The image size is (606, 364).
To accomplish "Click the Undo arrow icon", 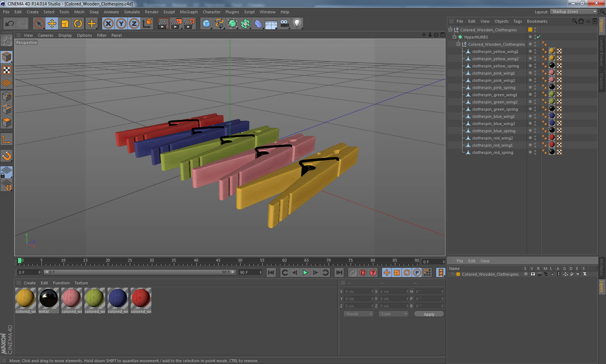I will [10, 24].
